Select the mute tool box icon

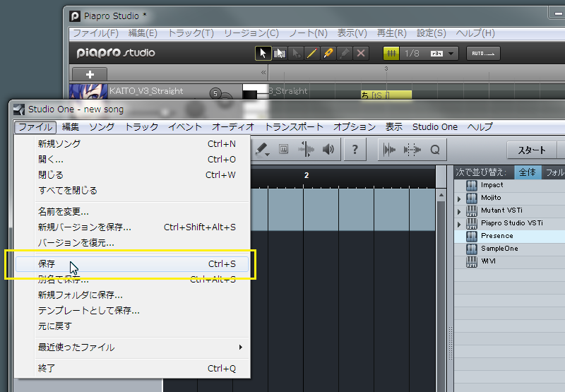[284, 149]
